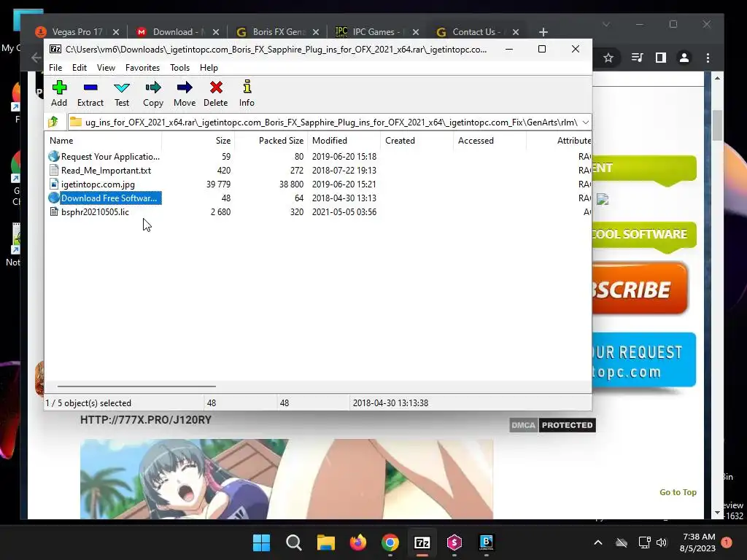Viewport: 747px width, 560px height.
Task: Open the Edit menu
Action: tap(79, 68)
